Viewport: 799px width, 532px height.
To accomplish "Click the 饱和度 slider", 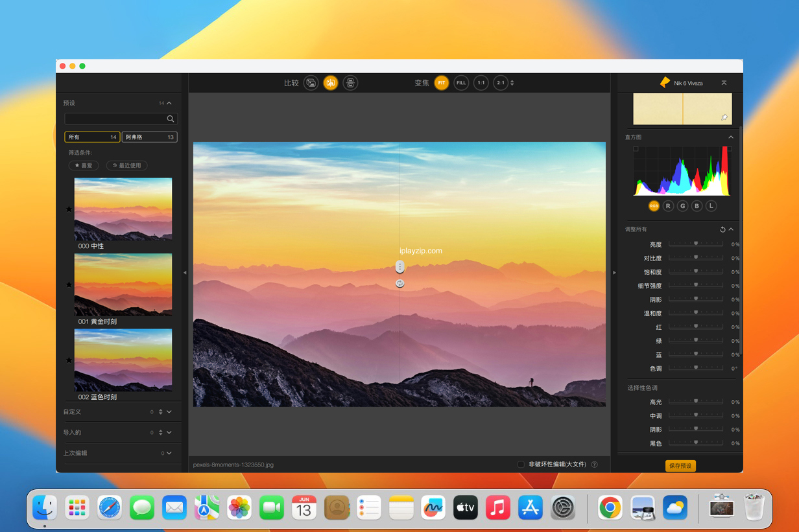I will tap(696, 272).
